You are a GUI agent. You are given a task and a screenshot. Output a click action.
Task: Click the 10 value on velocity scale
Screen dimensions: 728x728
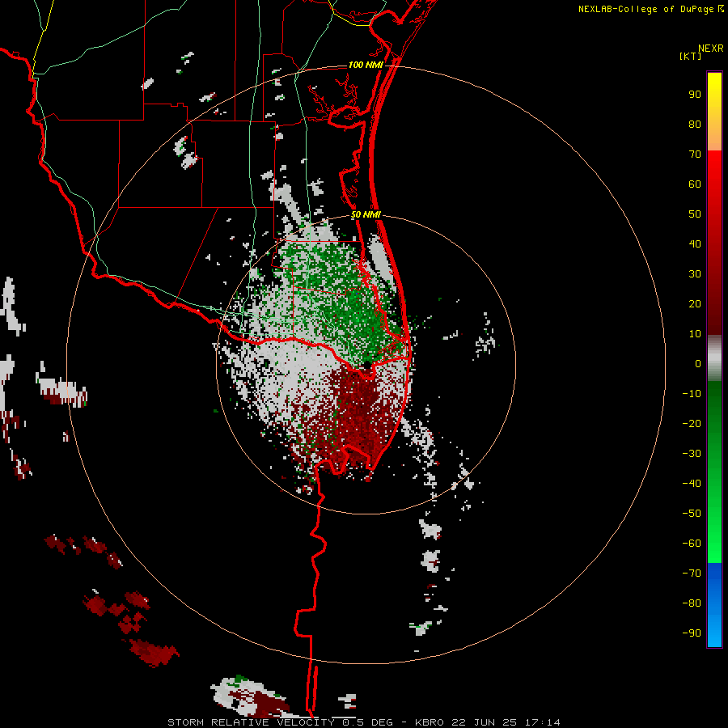(x=695, y=334)
